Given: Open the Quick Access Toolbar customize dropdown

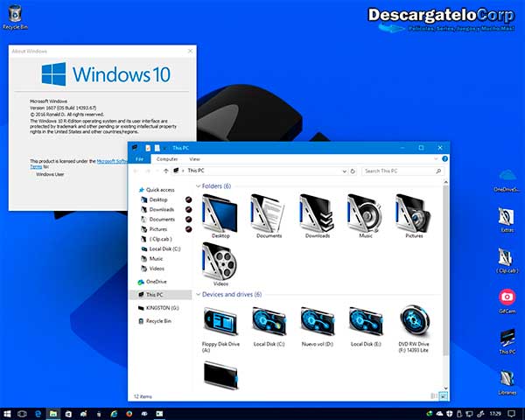Looking at the screenshot, I should pos(165,148).
